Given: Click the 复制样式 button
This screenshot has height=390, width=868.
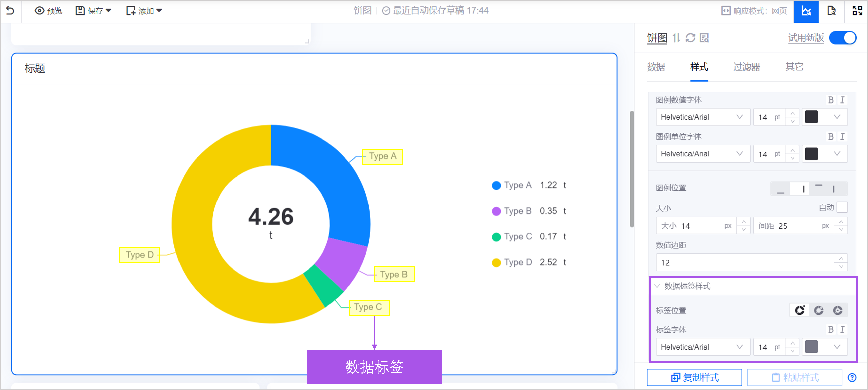Looking at the screenshot, I should 694,377.
